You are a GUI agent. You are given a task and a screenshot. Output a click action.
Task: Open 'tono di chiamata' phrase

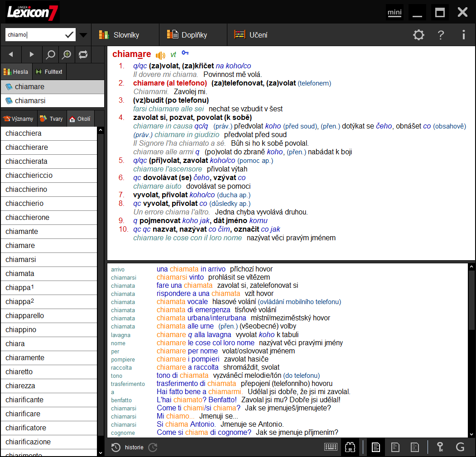pos(183,376)
